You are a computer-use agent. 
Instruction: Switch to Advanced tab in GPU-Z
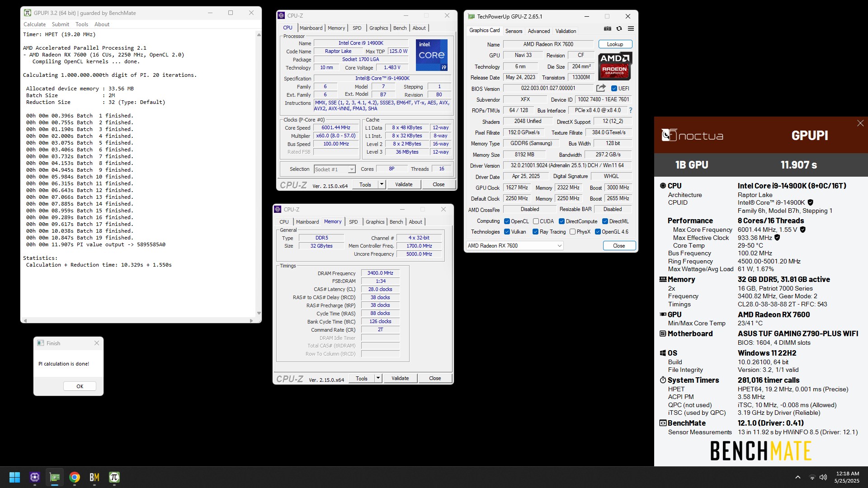coord(539,31)
